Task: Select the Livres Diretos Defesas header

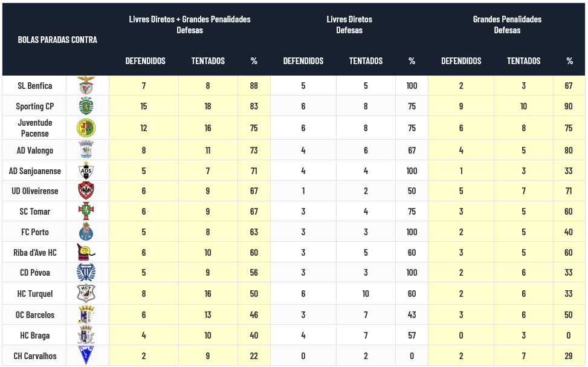Action: click(349, 25)
